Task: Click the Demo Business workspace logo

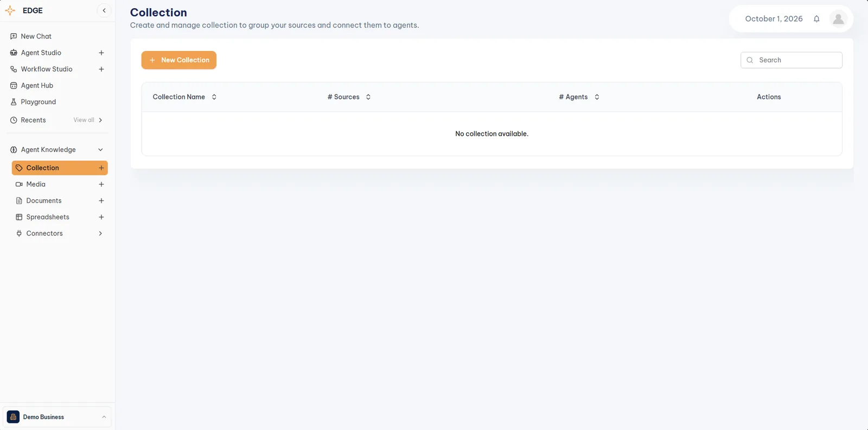Action: [13, 417]
